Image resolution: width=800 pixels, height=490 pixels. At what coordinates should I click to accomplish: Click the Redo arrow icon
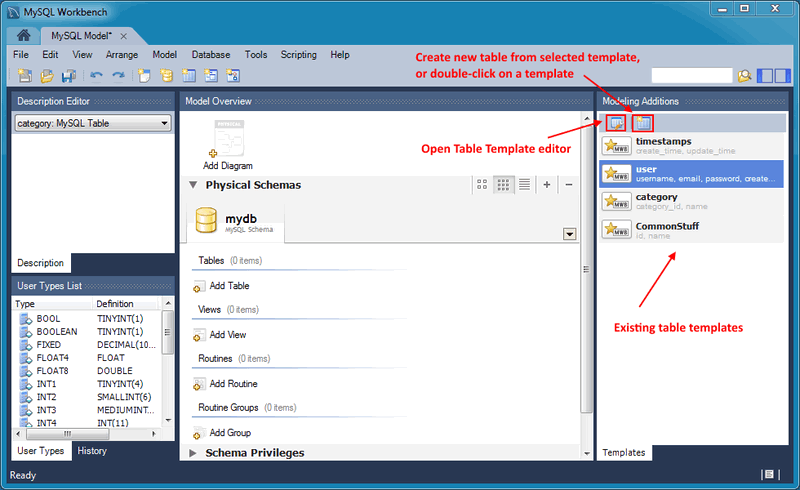[x=118, y=76]
